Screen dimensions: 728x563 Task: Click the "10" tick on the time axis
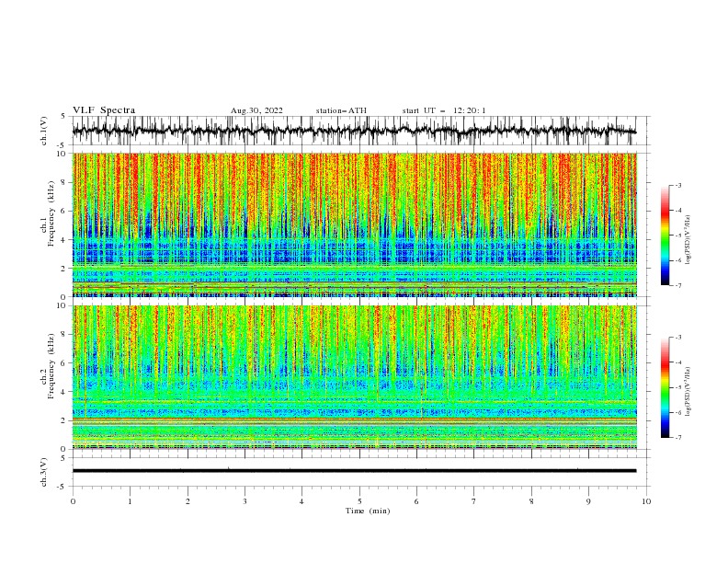pyautogui.click(x=646, y=501)
